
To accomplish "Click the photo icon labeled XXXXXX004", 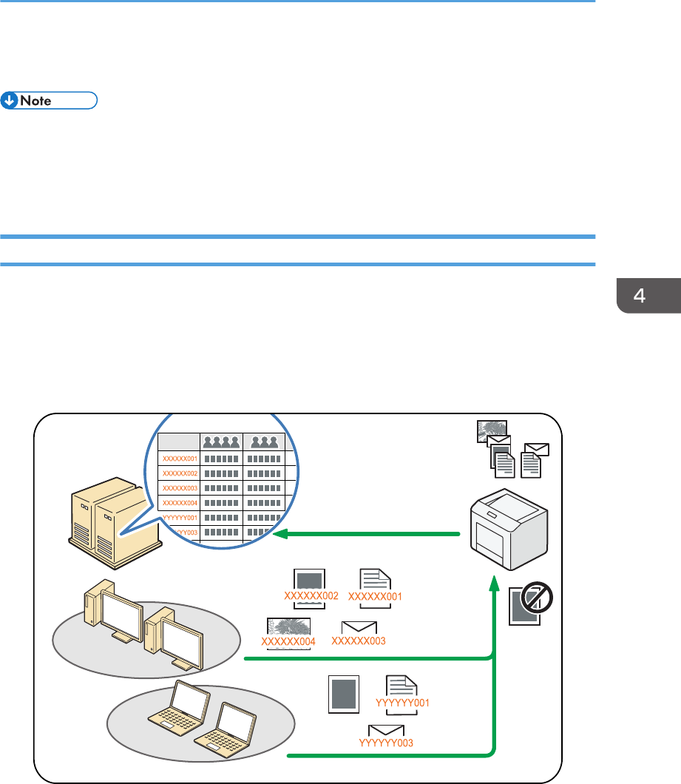I will coord(288,634).
